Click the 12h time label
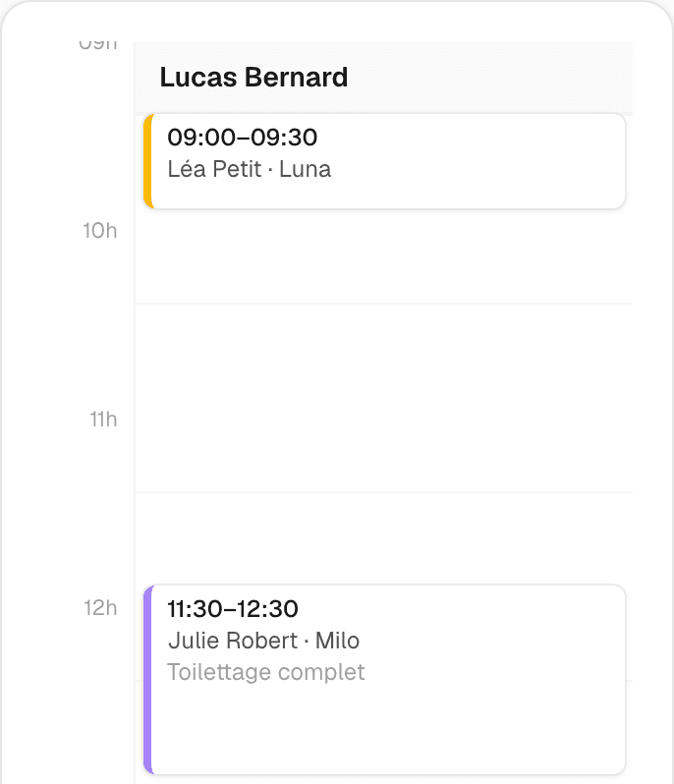Image resolution: width=674 pixels, height=784 pixels. click(x=100, y=608)
